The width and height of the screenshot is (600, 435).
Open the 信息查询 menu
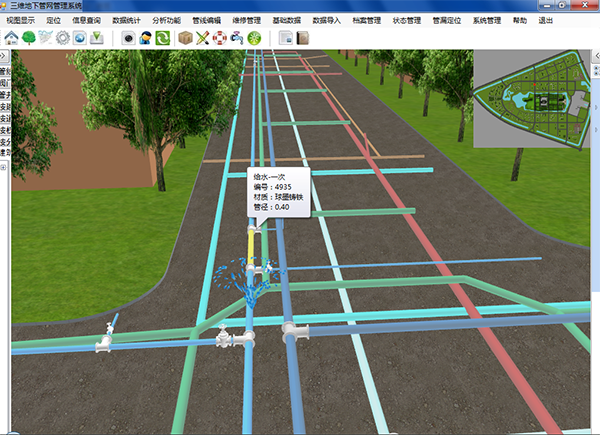(86, 20)
